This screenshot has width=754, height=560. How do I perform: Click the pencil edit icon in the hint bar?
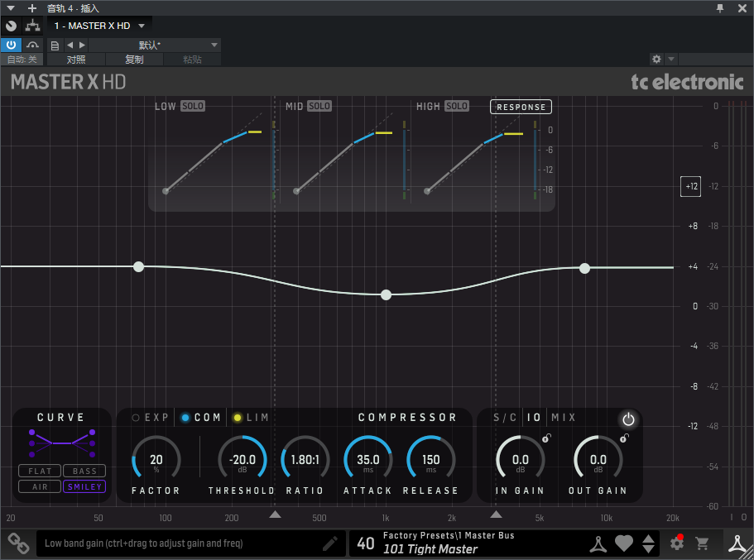pyautogui.click(x=330, y=543)
